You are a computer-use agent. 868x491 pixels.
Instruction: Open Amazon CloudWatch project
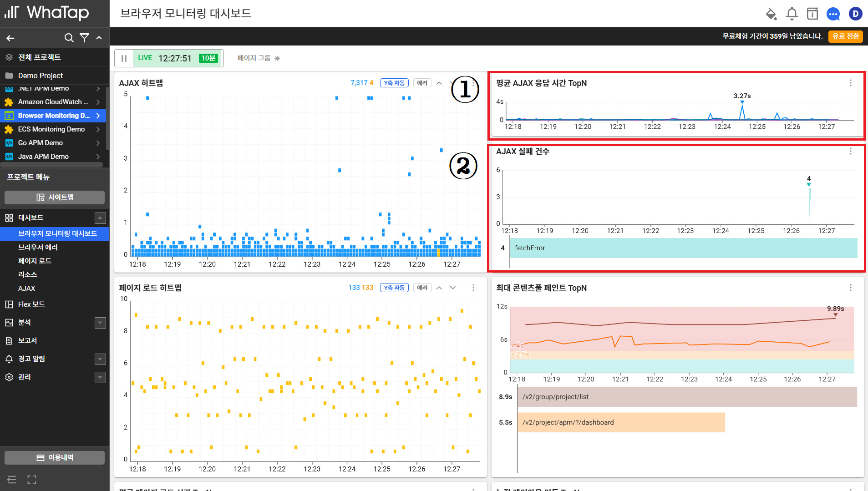pos(53,102)
